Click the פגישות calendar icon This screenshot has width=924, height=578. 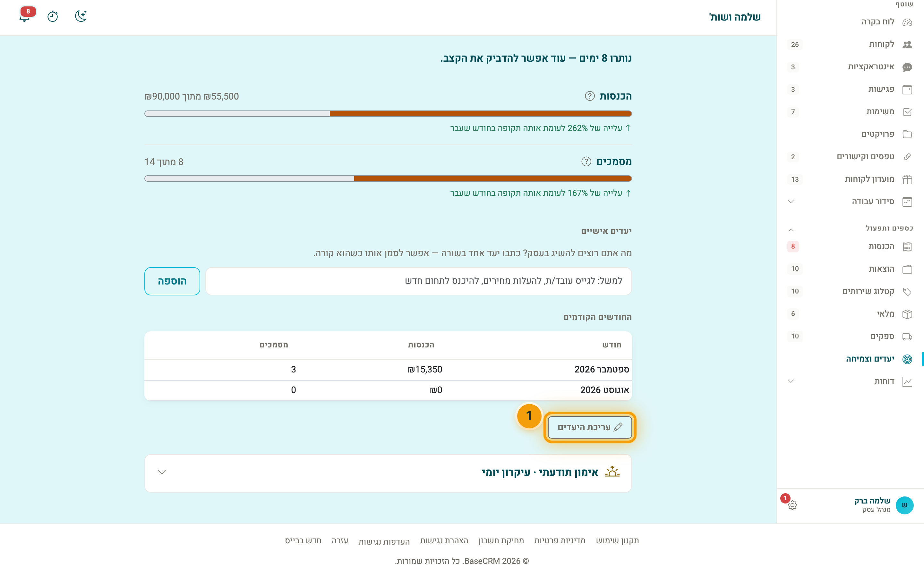coord(907,90)
